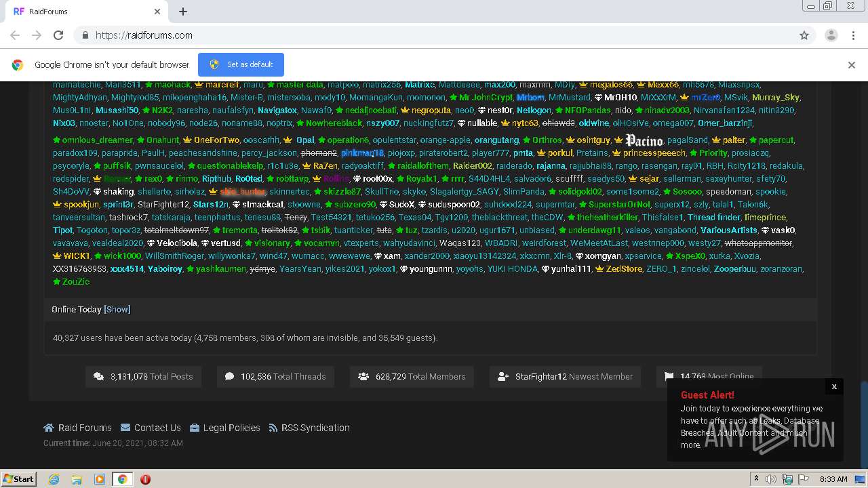
Task: Open newest member StarFighter12 profile
Action: [x=540, y=376]
